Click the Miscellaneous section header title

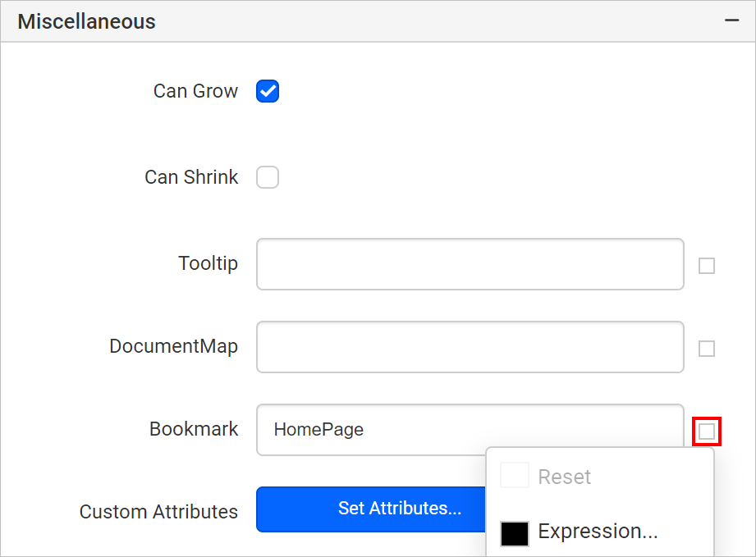87,21
